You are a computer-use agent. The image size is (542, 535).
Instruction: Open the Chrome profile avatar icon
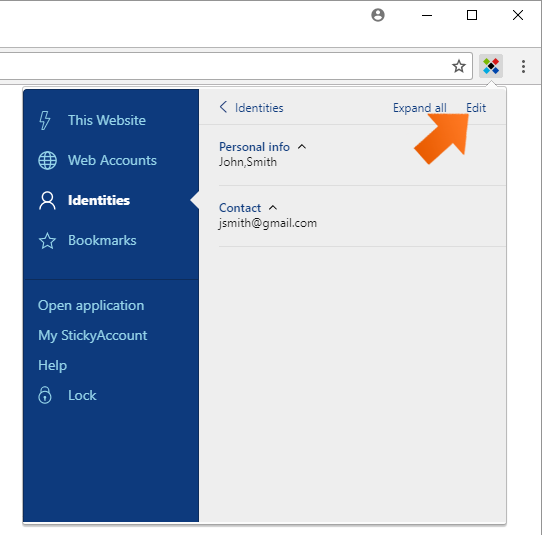(x=378, y=15)
